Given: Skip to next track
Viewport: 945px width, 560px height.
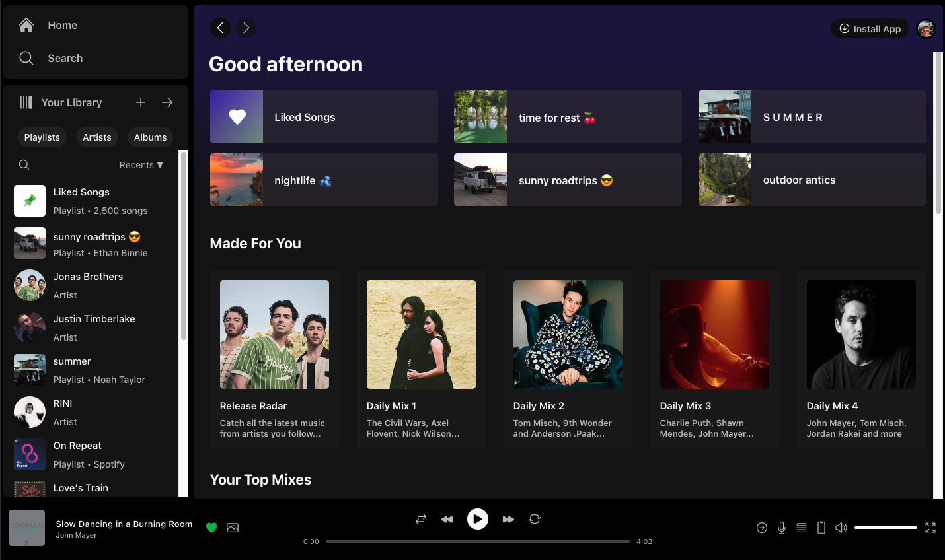Looking at the screenshot, I should click(x=508, y=519).
